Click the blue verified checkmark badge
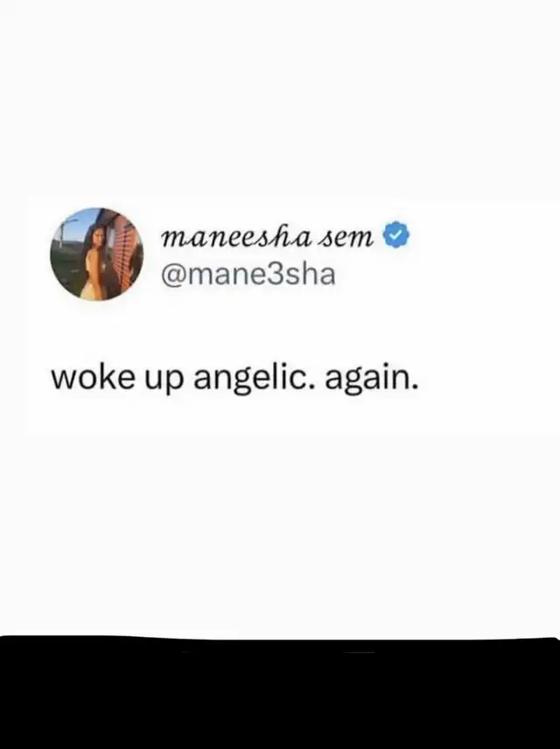Screen dimensions: 560x749 396,234
